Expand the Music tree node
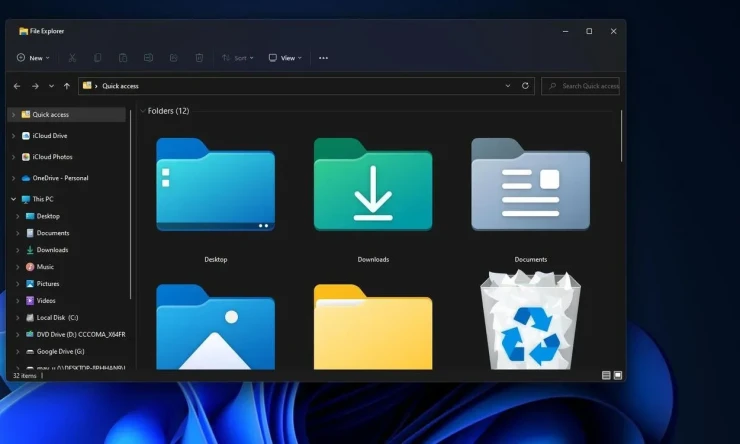Viewport: 740px width, 444px height. point(18,267)
